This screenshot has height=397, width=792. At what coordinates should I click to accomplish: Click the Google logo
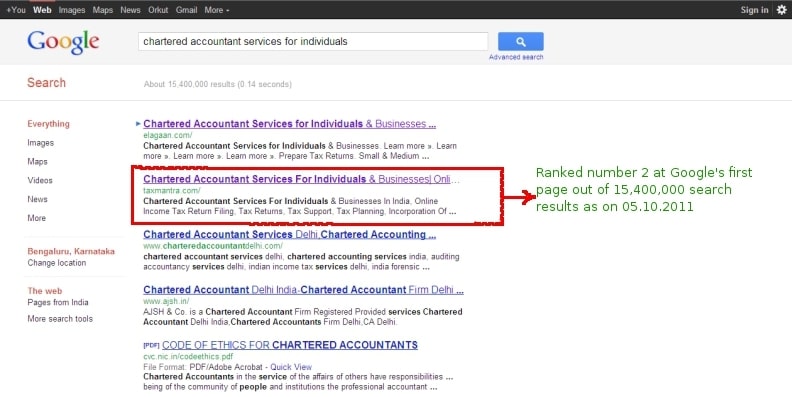point(63,42)
